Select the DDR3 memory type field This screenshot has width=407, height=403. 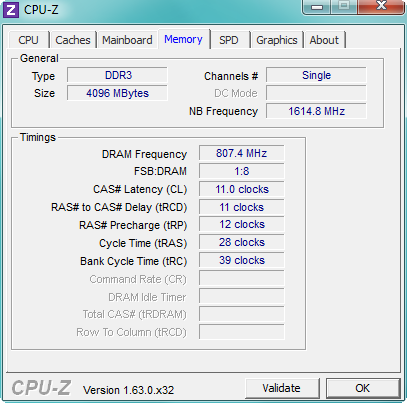point(117,75)
